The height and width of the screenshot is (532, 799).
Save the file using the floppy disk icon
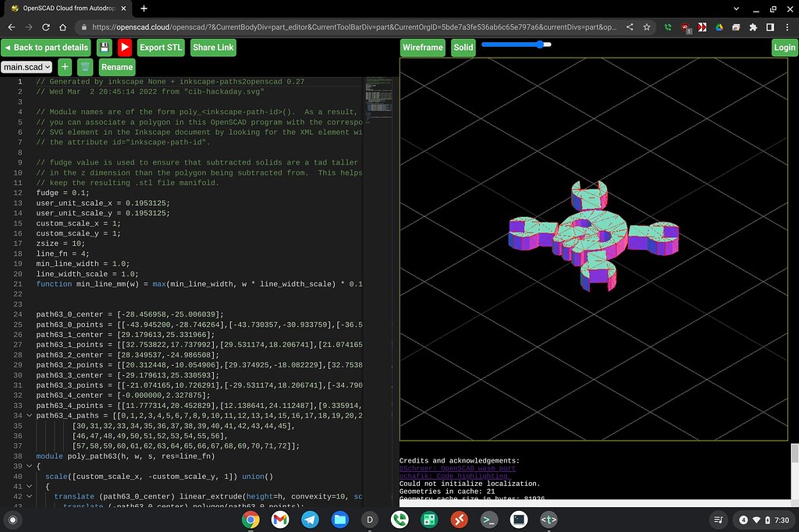(x=105, y=47)
